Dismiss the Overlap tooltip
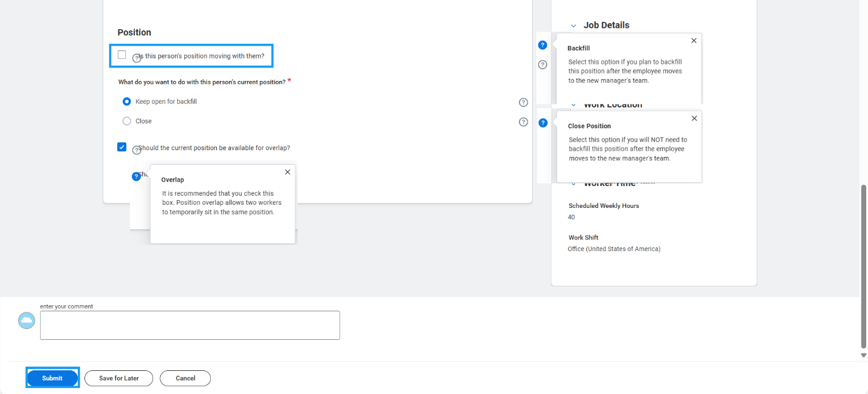Image resolution: width=868 pixels, height=394 pixels. point(287,172)
